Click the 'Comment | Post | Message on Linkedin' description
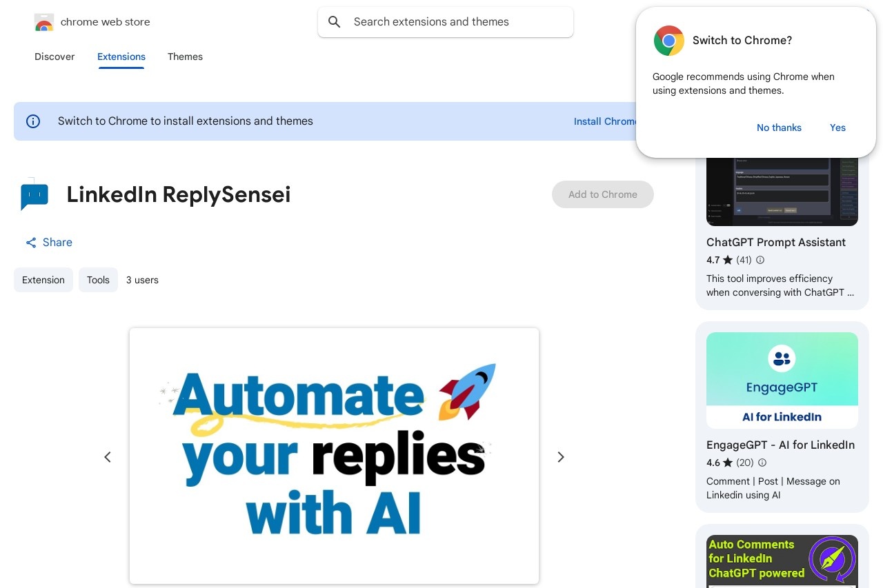The width and height of the screenshot is (883, 588). coord(773,488)
